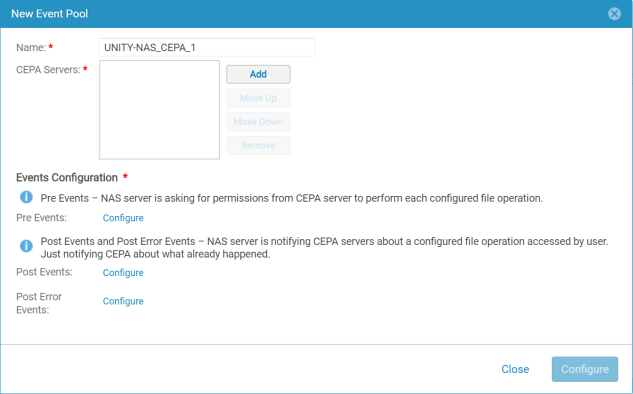The image size is (633, 394).
Task: Click the disabled Move Down button
Action: [258, 122]
